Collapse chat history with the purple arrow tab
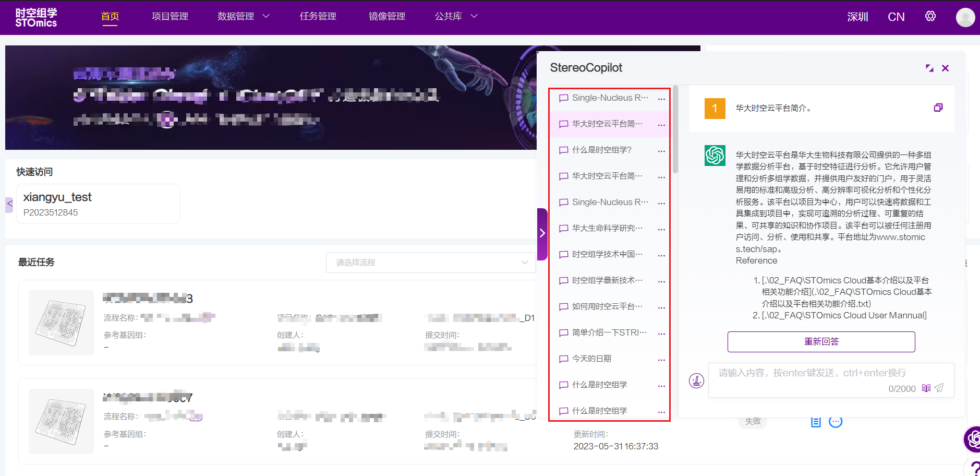980x476 pixels. click(x=542, y=233)
